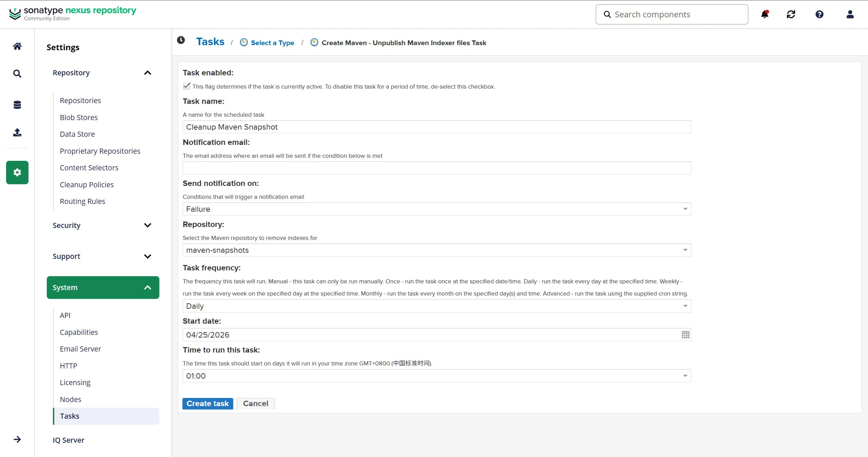This screenshot has width=868, height=457.
Task: Open Proprietary Repositories page
Action: click(100, 151)
